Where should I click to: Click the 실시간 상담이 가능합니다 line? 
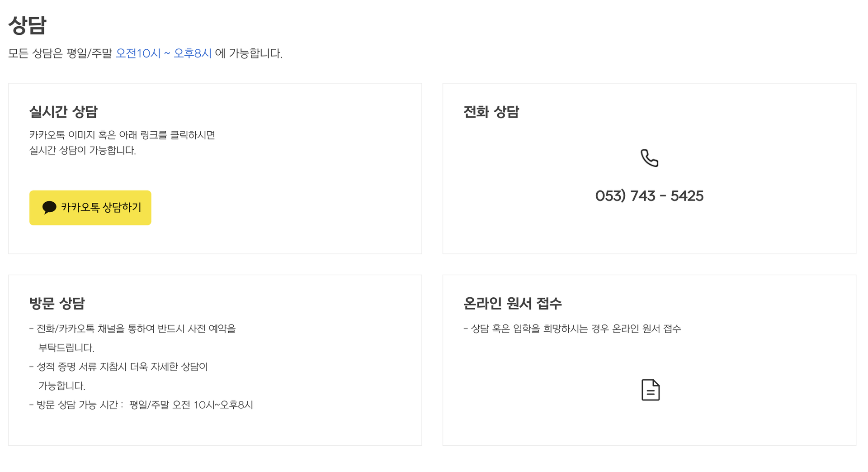(83, 150)
